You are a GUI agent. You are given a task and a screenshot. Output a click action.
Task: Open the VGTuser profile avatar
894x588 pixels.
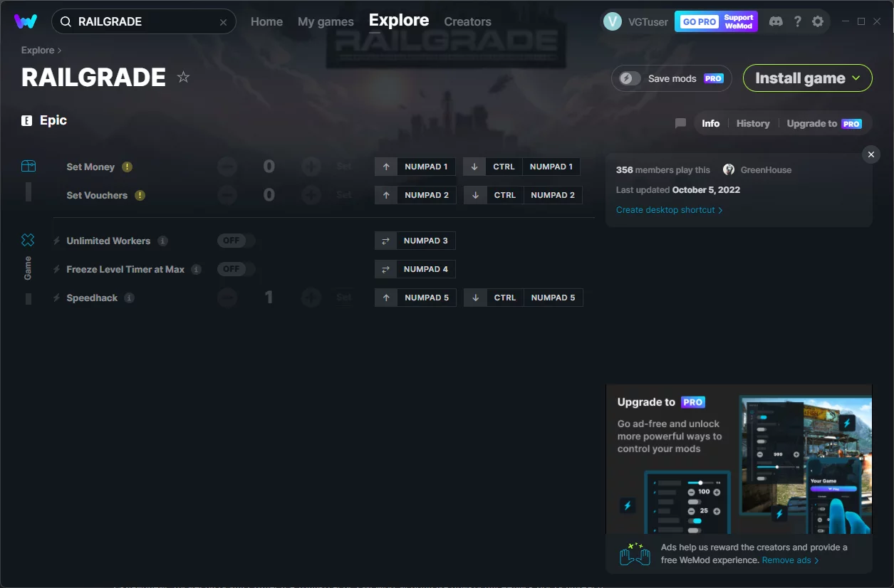(612, 21)
